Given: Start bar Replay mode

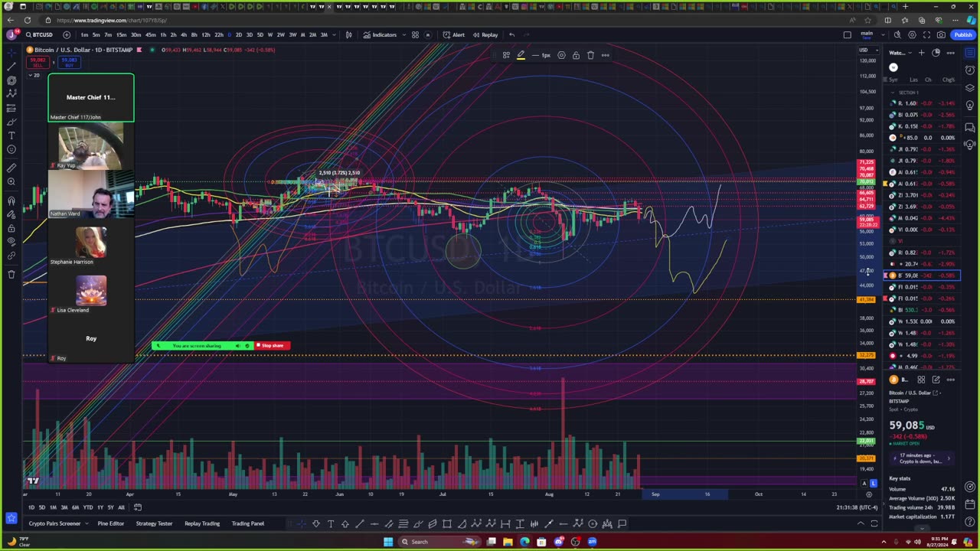Looking at the screenshot, I should click(485, 34).
